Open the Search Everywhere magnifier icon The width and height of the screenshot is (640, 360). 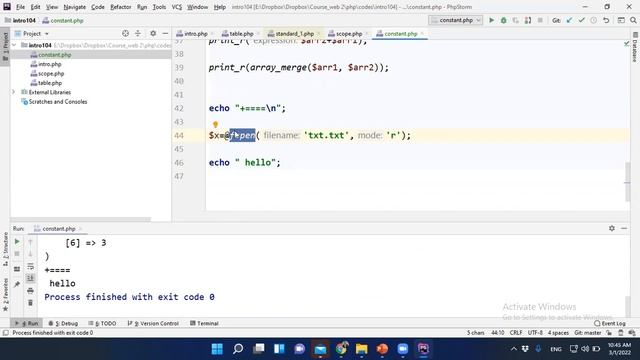(633, 20)
